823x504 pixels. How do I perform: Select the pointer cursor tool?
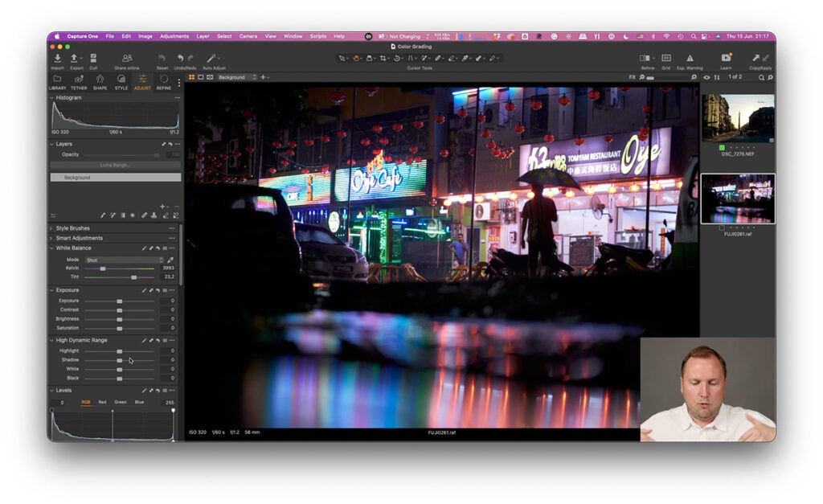[x=342, y=58]
